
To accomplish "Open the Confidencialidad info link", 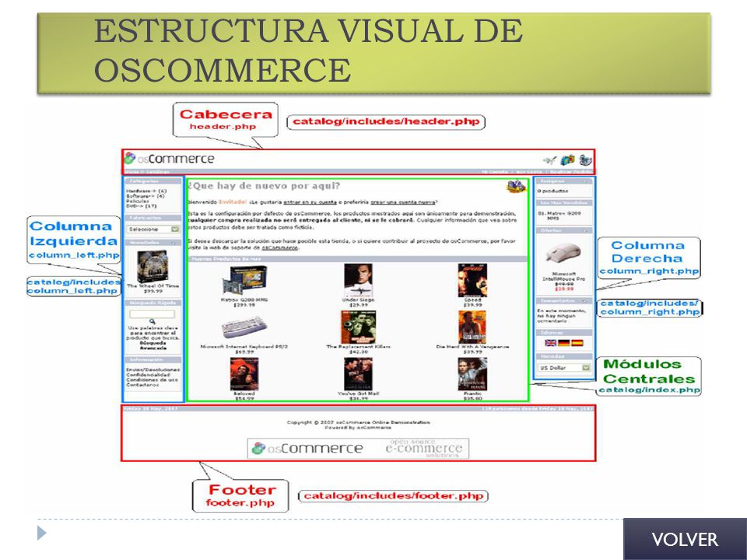I will coord(148,375).
